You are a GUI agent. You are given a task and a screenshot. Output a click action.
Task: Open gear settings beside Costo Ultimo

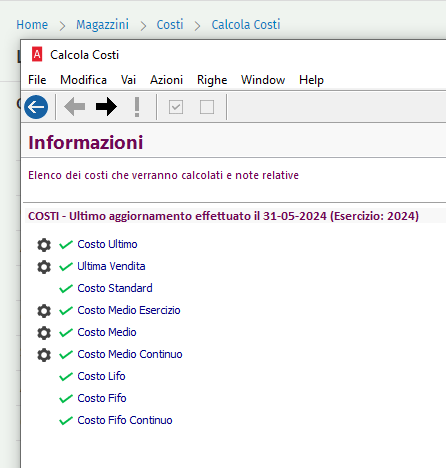[44, 245]
